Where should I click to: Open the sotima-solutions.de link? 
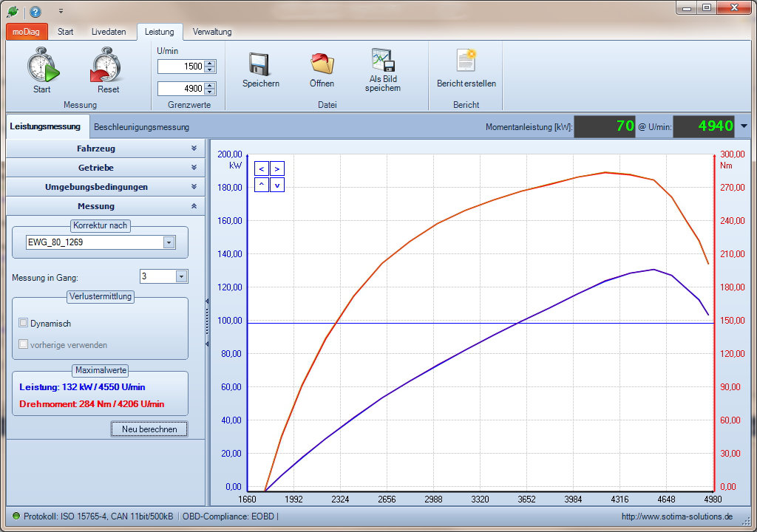677,516
